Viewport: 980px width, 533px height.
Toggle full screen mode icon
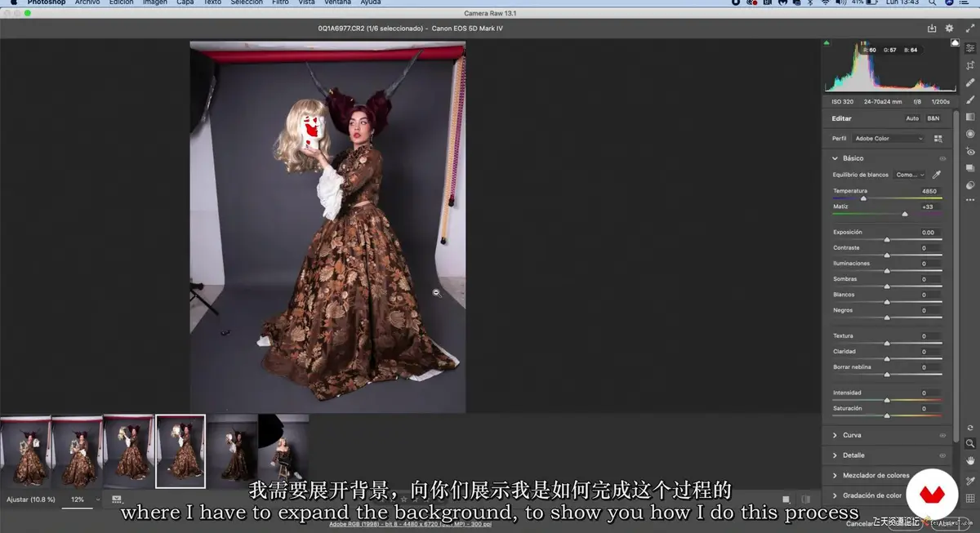(970, 28)
